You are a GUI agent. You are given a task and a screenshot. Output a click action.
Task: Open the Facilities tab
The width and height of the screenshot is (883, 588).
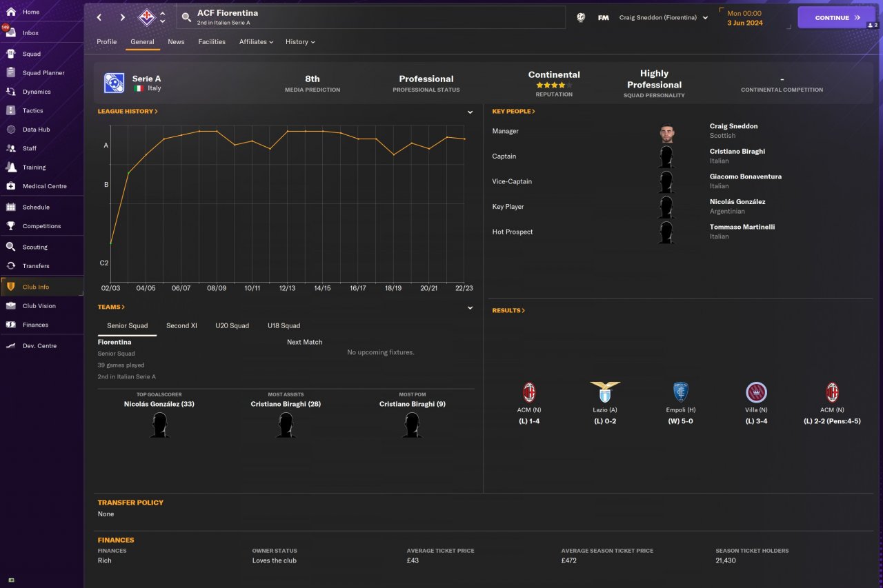212,42
